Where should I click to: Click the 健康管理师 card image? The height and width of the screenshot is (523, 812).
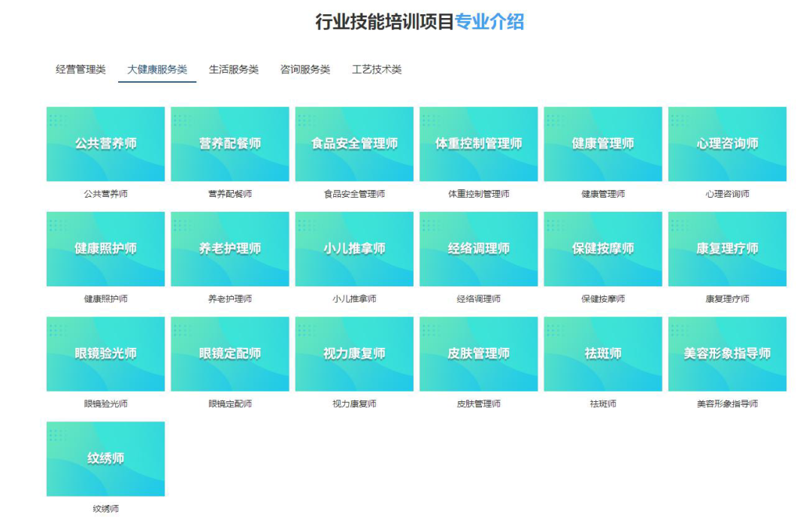click(603, 144)
